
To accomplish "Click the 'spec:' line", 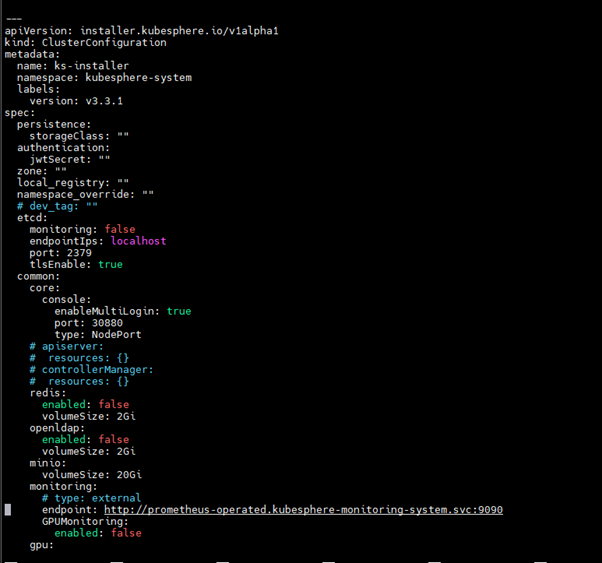I will (x=20, y=113).
